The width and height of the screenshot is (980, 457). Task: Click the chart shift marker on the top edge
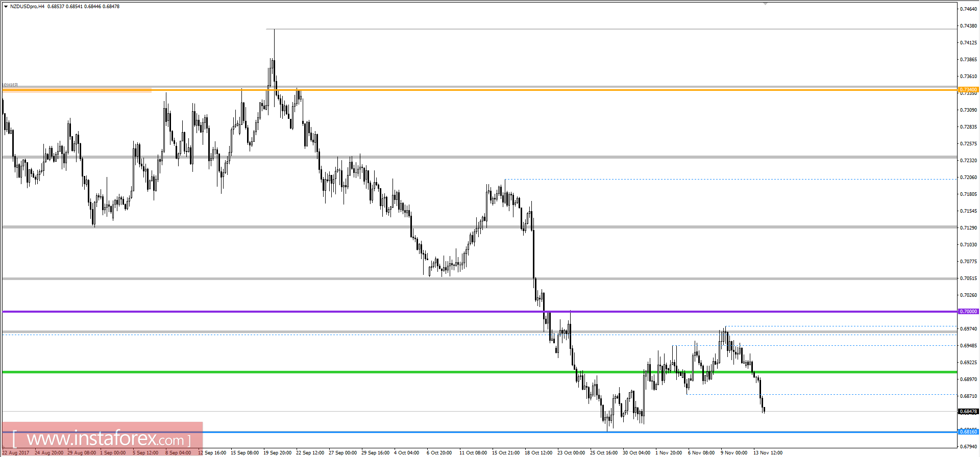765,4
